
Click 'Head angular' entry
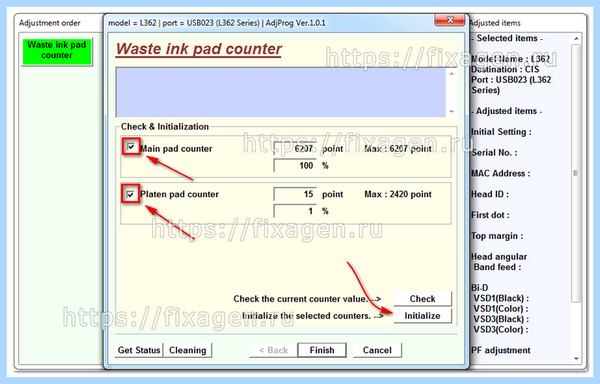pos(499,256)
